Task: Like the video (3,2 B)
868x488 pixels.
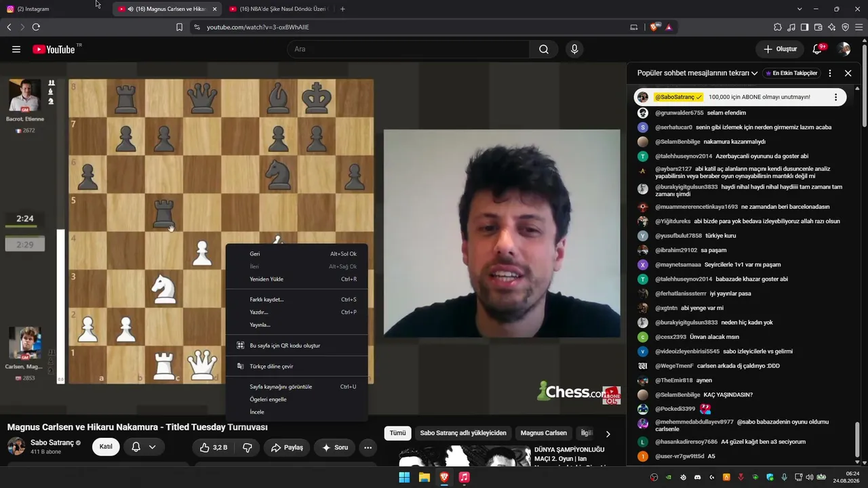Action: click(x=213, y=447)
